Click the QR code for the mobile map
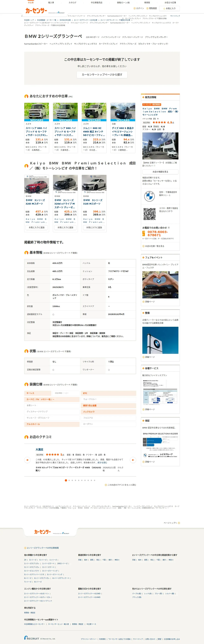 (x=149, y=214)
